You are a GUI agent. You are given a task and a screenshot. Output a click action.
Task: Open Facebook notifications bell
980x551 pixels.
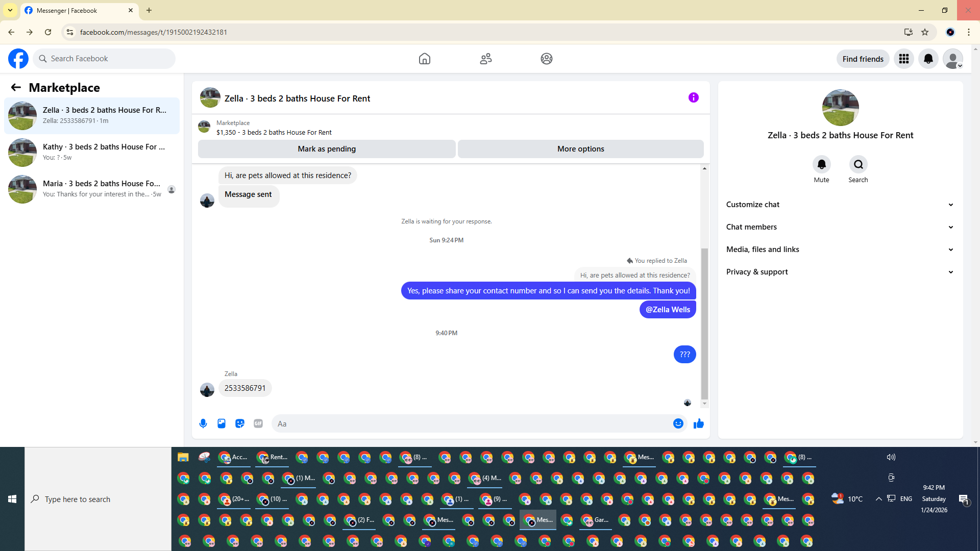click(928, 59)
